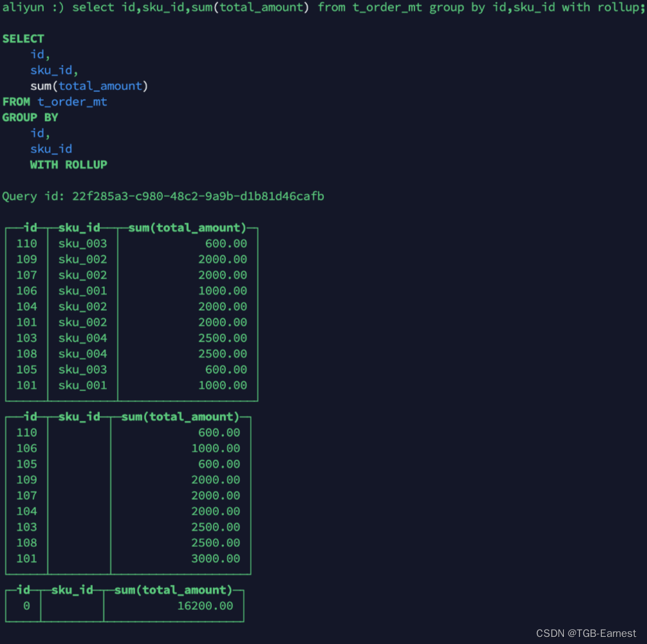Click 'with rollup;' at the end of the typed command
Screen dimensions: 647x644
tap(603, 8)
